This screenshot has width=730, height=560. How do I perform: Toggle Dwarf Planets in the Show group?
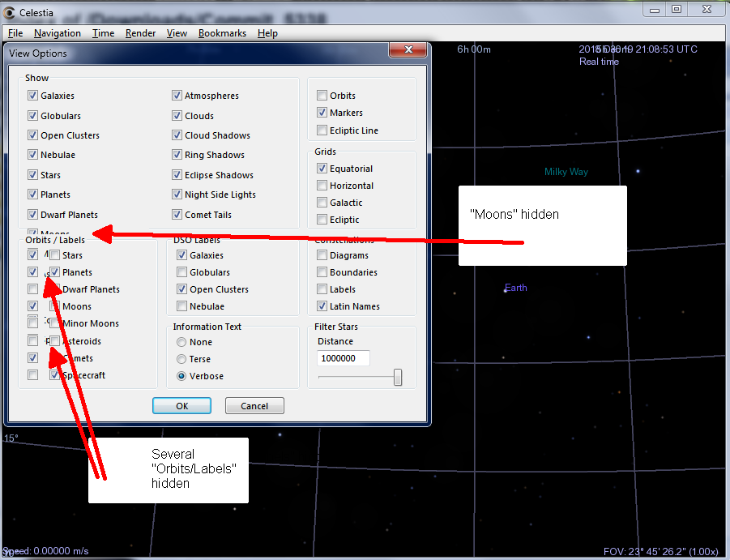tap(32, 214)
